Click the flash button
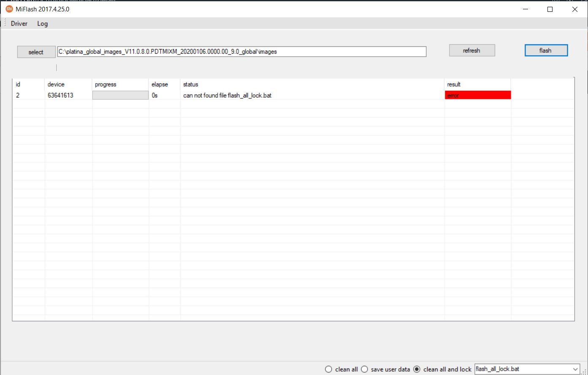This screenshot has width=588, height=375. coord(546,50)
